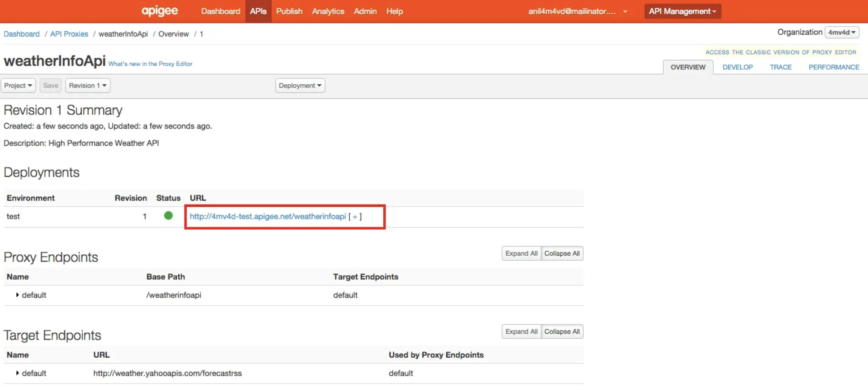Viewport: 868px width, 390px height.
Task: Click Collapse All for Target Endpoints
Action: [562, 331]
